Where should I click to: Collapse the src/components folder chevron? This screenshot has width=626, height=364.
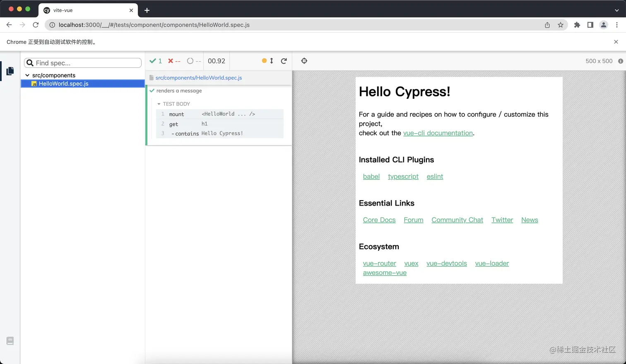pos(27,75)
